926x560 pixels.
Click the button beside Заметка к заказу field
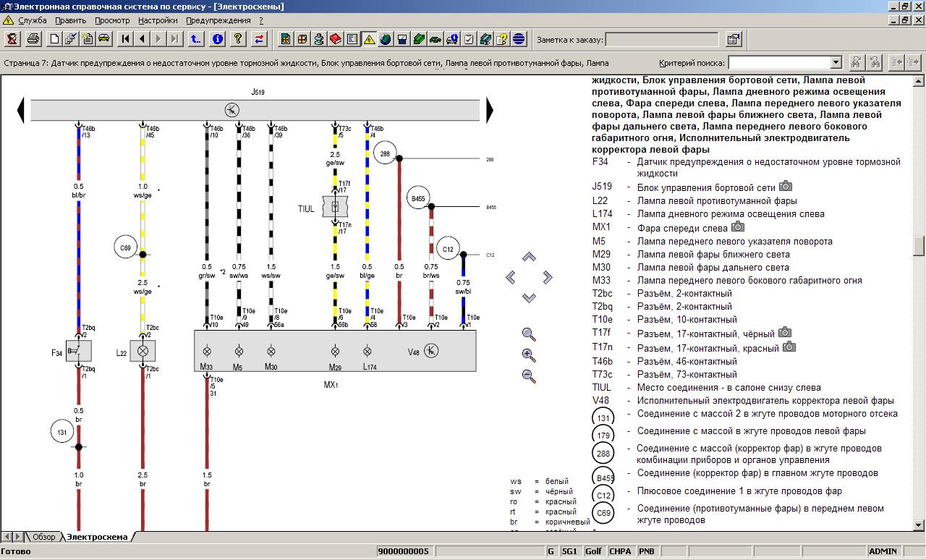click(733, 39)
